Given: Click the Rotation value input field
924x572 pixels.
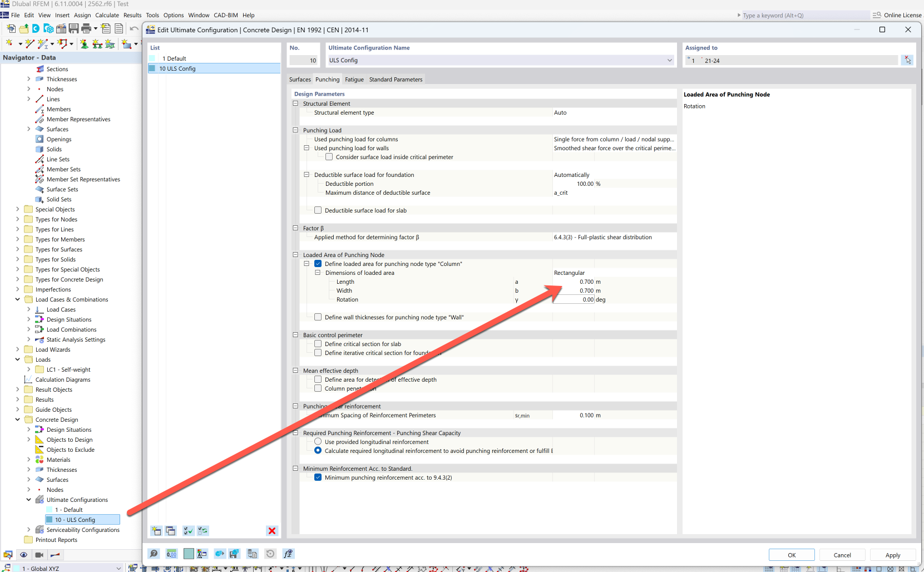Looking at the screenshot, I should point(574,299).
